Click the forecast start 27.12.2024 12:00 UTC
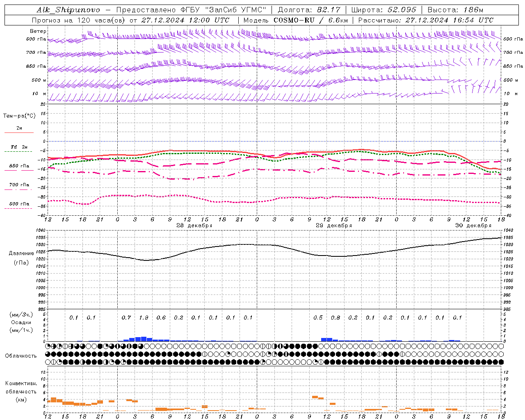Viewport: 525px width, 420px height. point(185,20)
